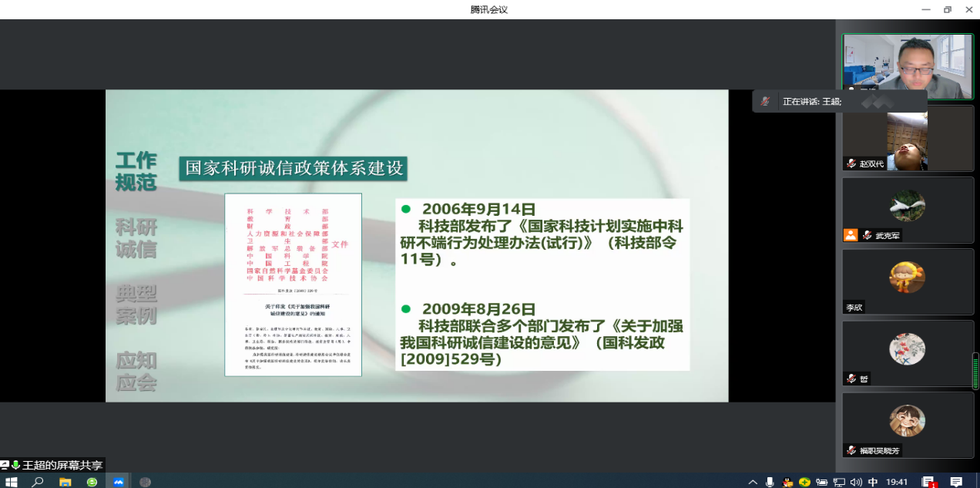
Task: Click the microphone icon in the system tray
Action: tap(770, 482)
